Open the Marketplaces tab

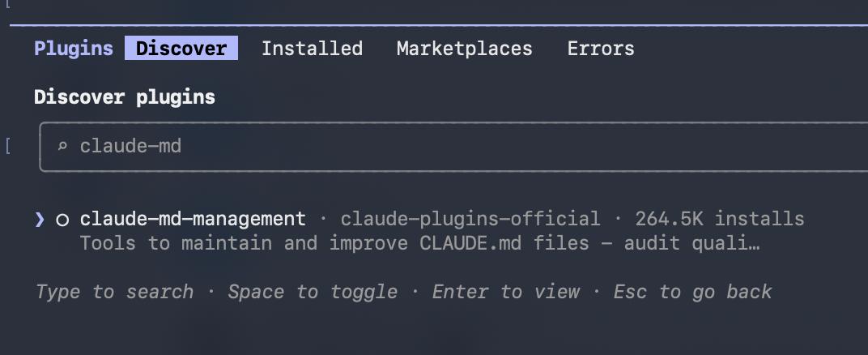(465, 48)
